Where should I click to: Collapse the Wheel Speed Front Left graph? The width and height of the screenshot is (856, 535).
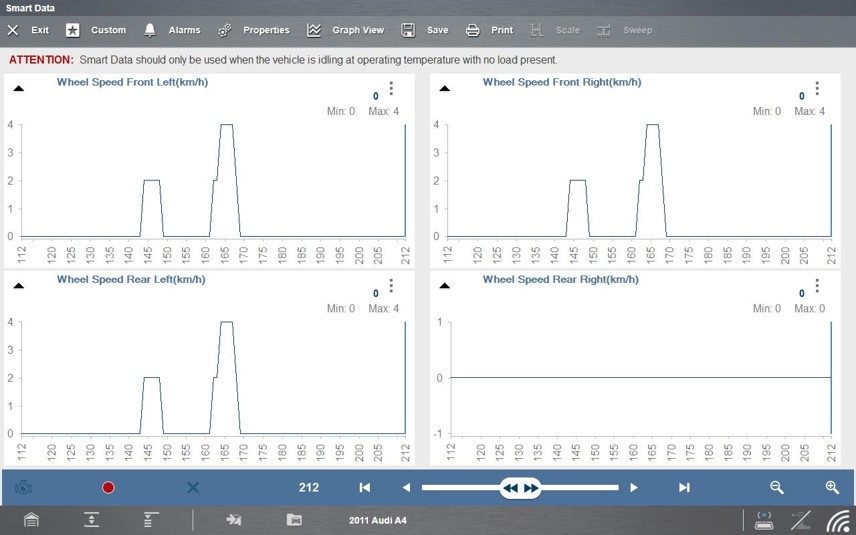pos(19,88)
